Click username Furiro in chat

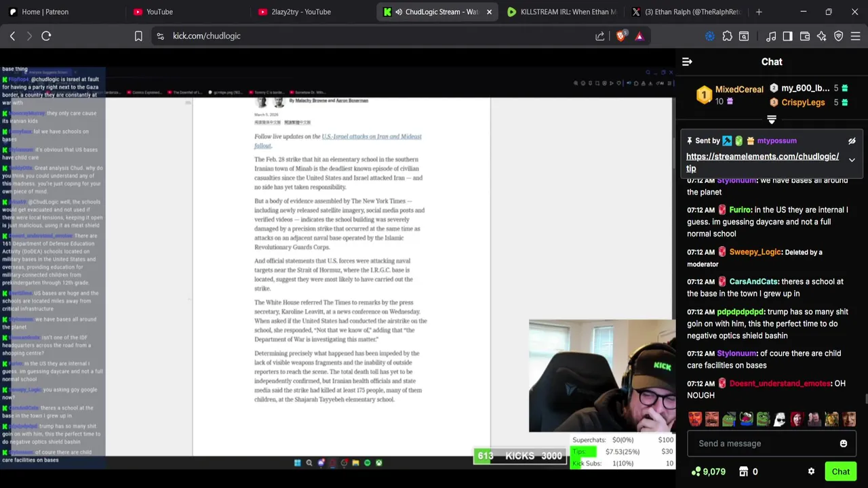[x=741, y=210]
